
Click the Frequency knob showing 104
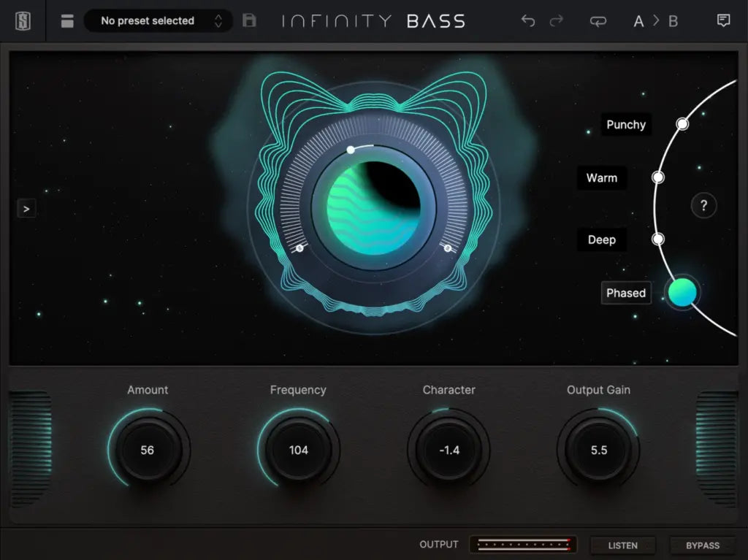click(x=298, y=450)
